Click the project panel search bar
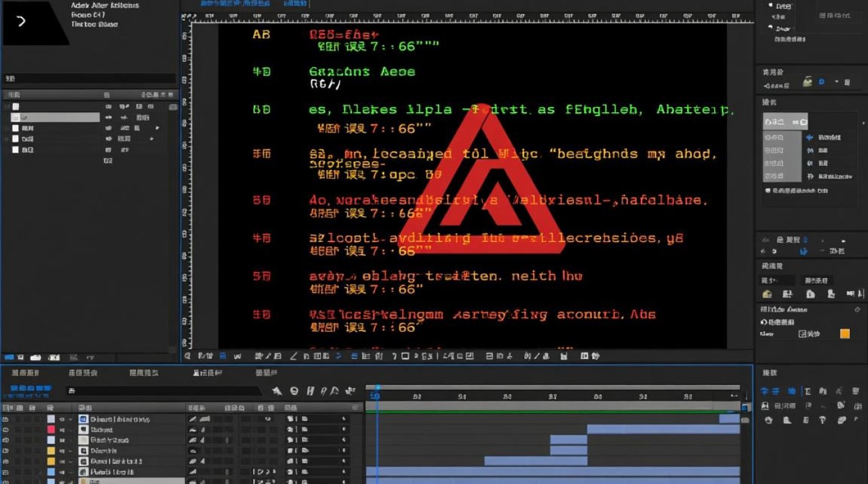Screen dimensions: 868x484 [90, 79]
